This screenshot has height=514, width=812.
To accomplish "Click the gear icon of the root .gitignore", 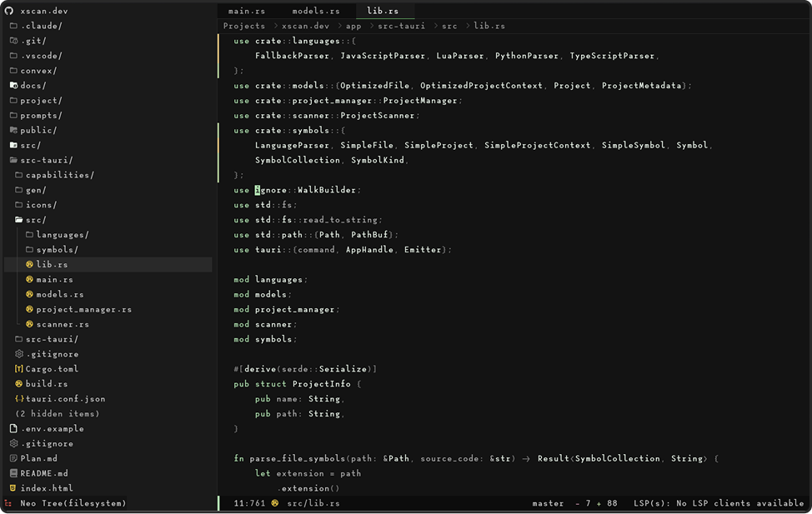I will coord(13,443).
